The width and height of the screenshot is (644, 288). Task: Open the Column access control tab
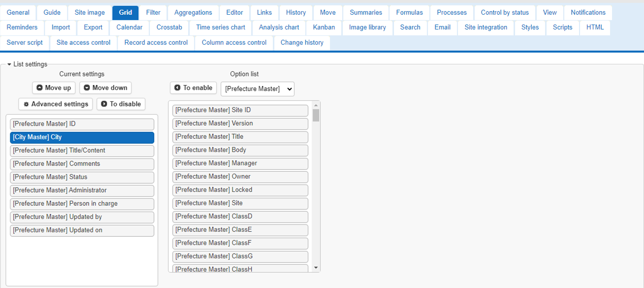tap(234, 43)
